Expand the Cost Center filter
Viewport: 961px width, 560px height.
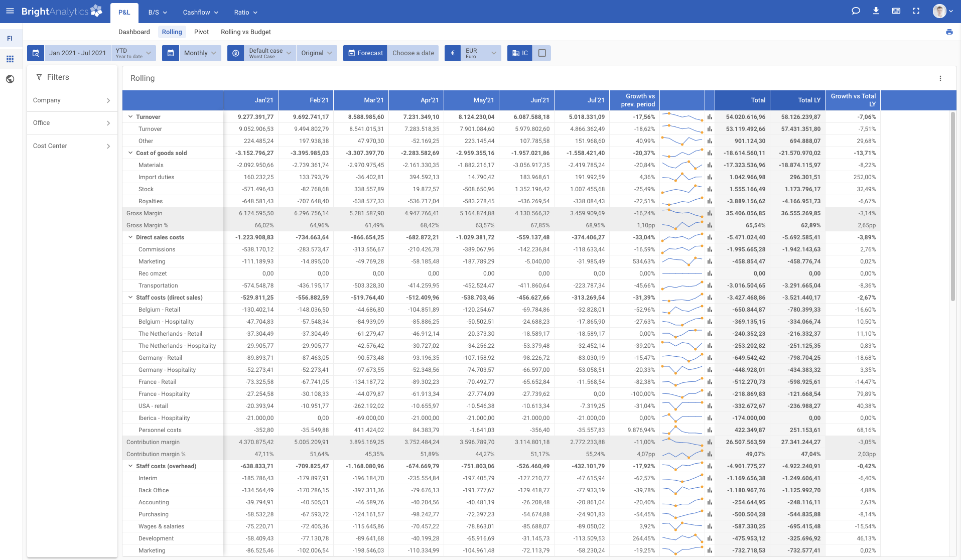point(72,146)
